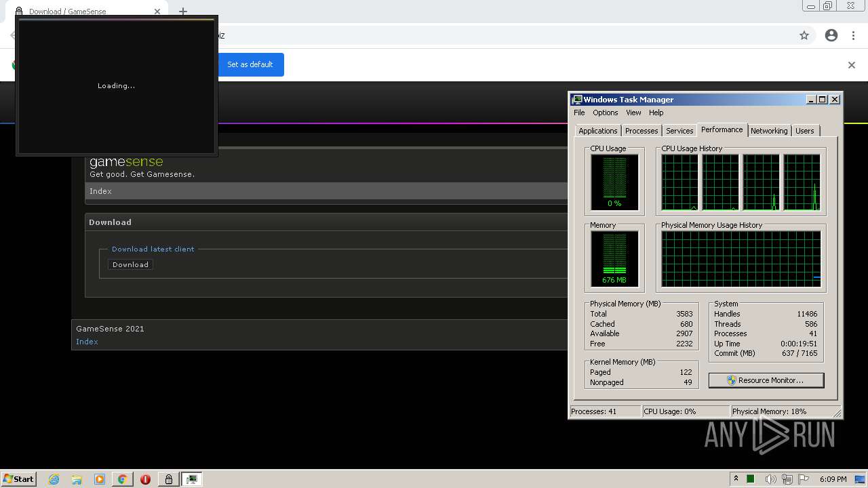Open volume speaker tray icon
This screenshot has height=488, width=868.
click(x=770, y=479)
